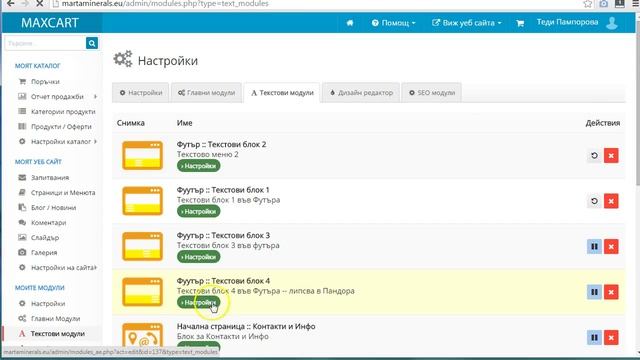Click the MAXCART logo
The height and width of the screenshot is (360, 640).
click(50, 23)
